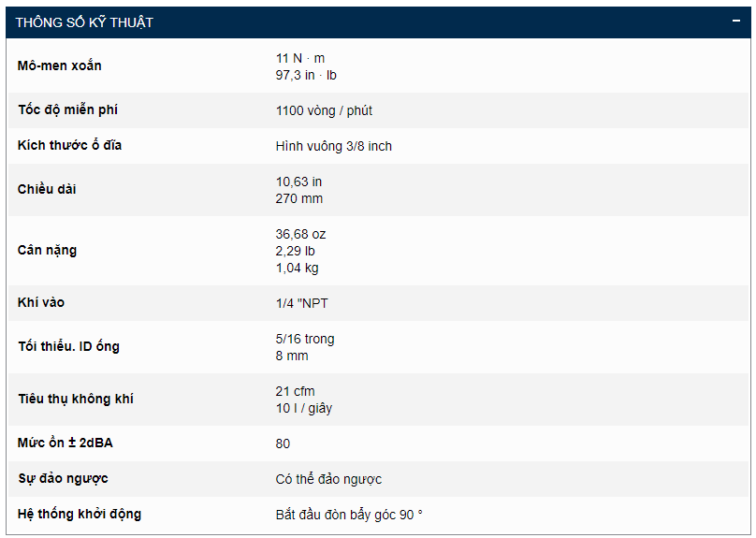Select the Mô-men xoắn row label
The image size is (756, 538).
click(60, 65)
